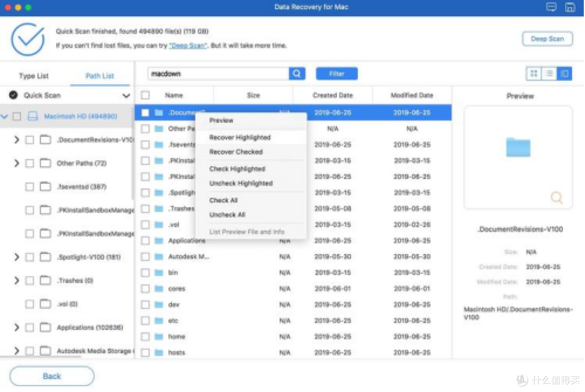Image resolution: width=585 pixels, height=392 pixels.
Task: Check the Macintosh HD checkbox
Action: [x=17, y=116]
